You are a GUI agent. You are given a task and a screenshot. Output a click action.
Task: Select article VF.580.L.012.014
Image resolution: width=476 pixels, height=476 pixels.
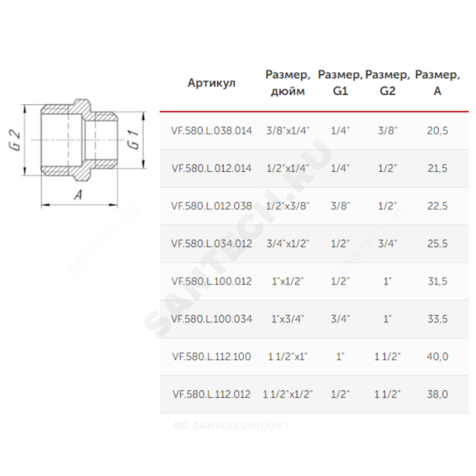[x=212, y=169]
